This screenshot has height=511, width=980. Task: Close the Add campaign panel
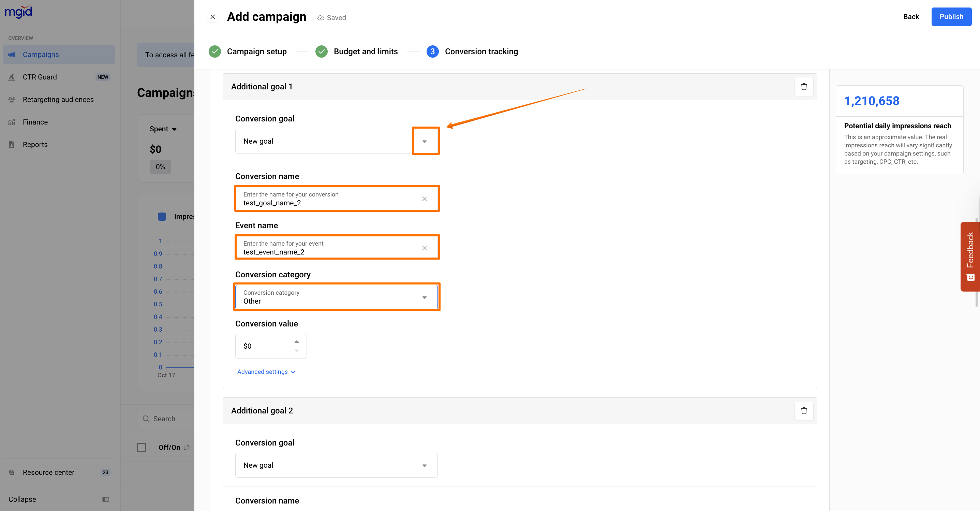(213, 17)
